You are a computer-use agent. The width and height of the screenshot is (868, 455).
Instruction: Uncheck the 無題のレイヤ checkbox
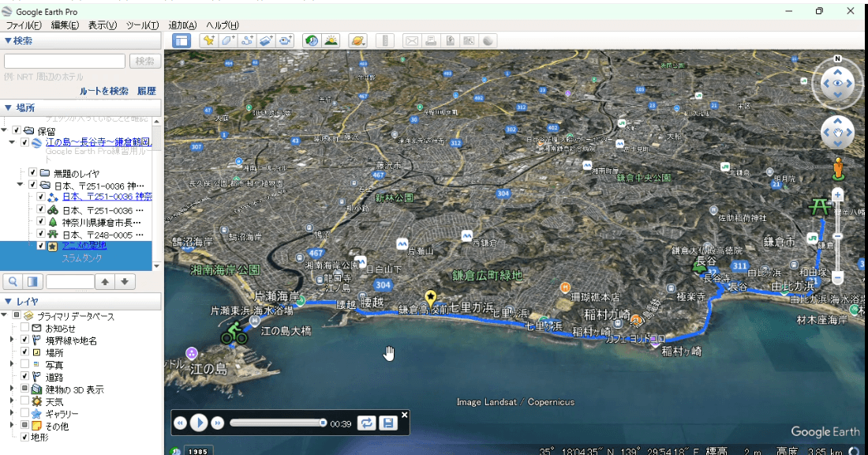click(x=32, y=173)
